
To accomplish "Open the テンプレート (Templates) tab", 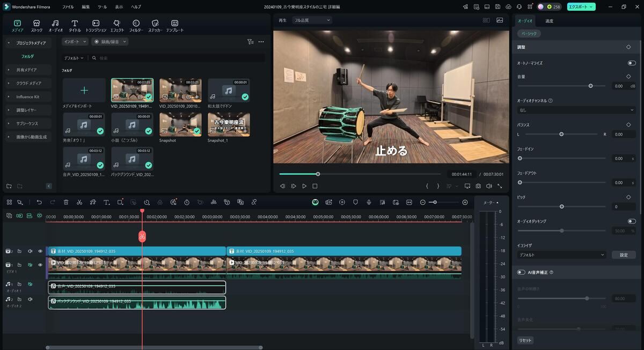I will [174, 26].
